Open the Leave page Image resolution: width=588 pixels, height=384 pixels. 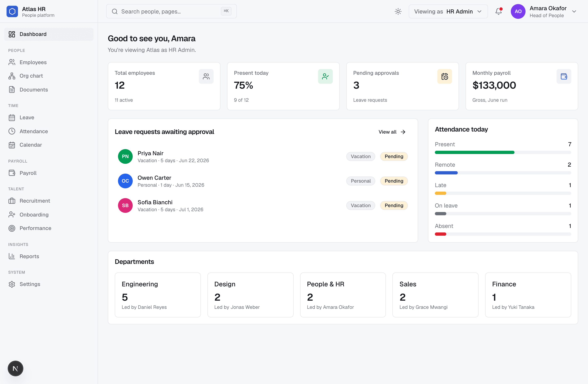pyautogui.click(x=49, y=118)
